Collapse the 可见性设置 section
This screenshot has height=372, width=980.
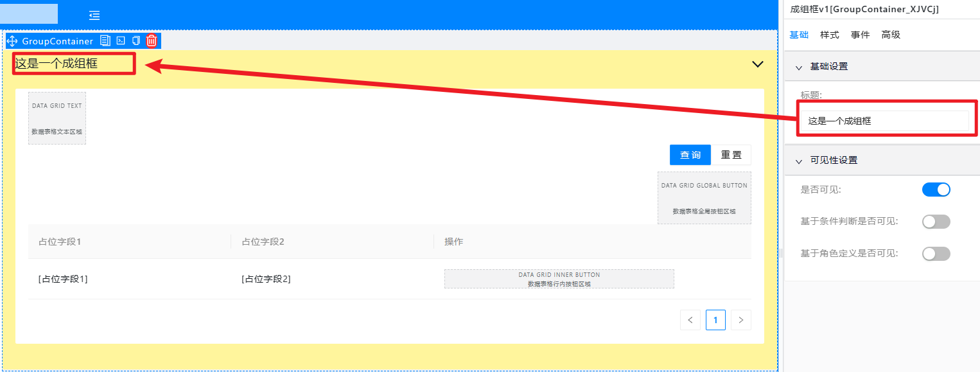[799, 161]
